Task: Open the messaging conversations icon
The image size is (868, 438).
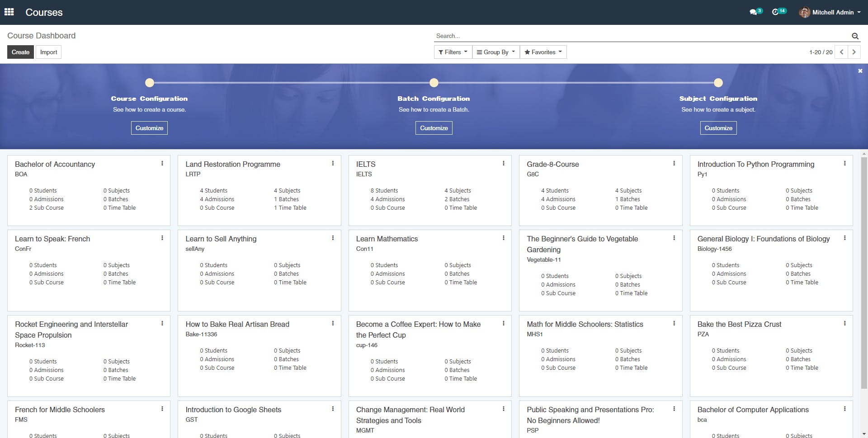Action: click(753, 12)
